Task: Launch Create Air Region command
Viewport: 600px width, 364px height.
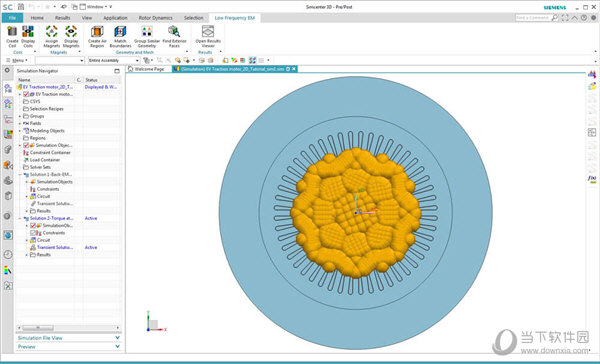Action: (x=97, y=37)
